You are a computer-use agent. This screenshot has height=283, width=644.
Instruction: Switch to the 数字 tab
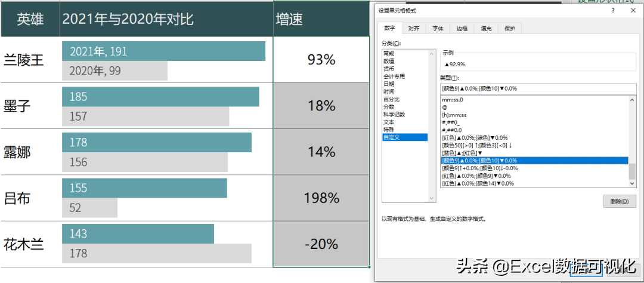pos(390,28)
